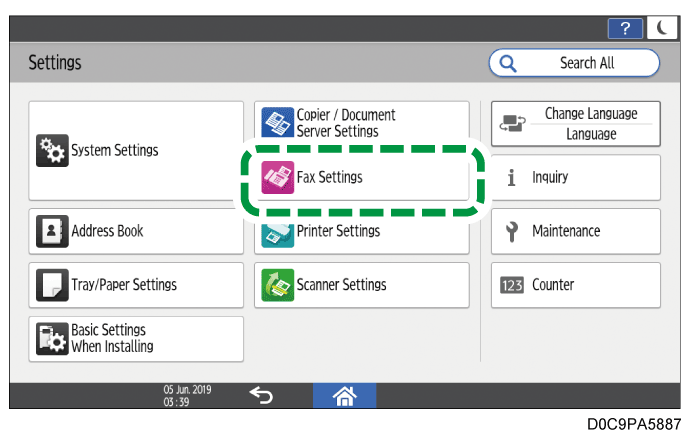This screenshot has width=691, height=435.
Task: Open Change Language button
Action: [576, 124]
